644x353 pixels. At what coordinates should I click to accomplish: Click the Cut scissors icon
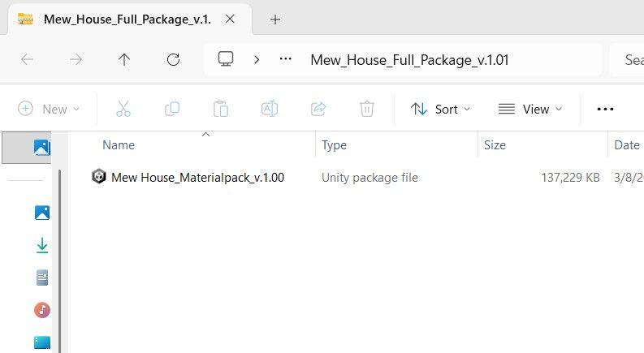coord(123,109)
